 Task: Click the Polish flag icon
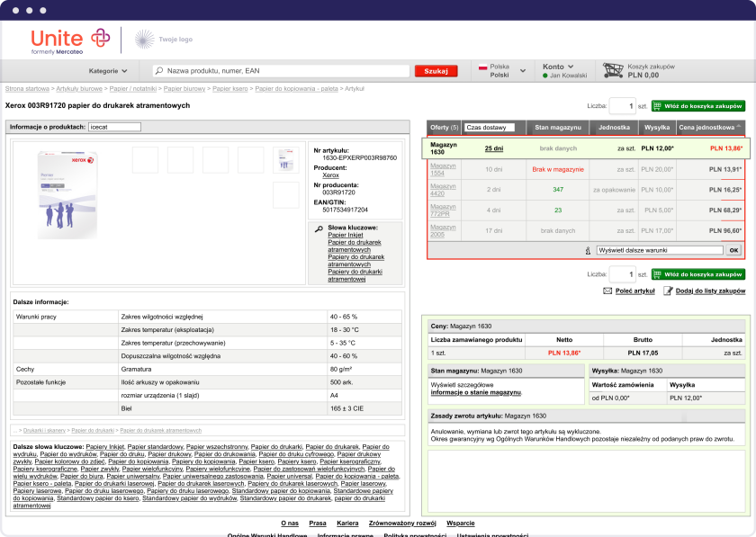482,67
